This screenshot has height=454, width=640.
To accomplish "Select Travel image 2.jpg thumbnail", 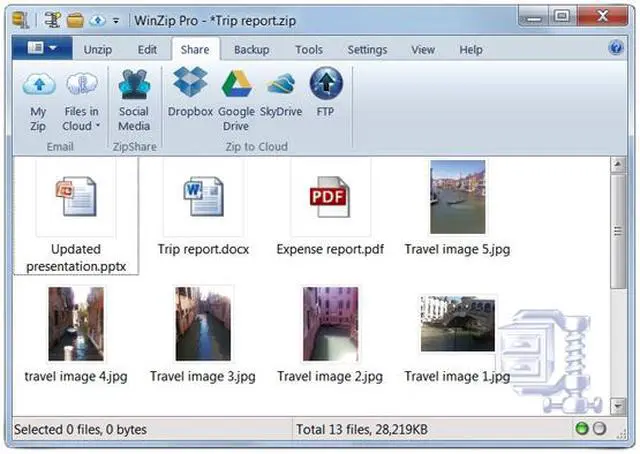I will pyautogui.click(x=330, y=324).
